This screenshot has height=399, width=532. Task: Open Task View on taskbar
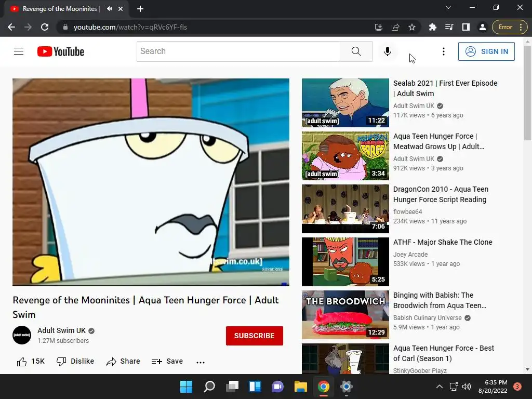232,387
